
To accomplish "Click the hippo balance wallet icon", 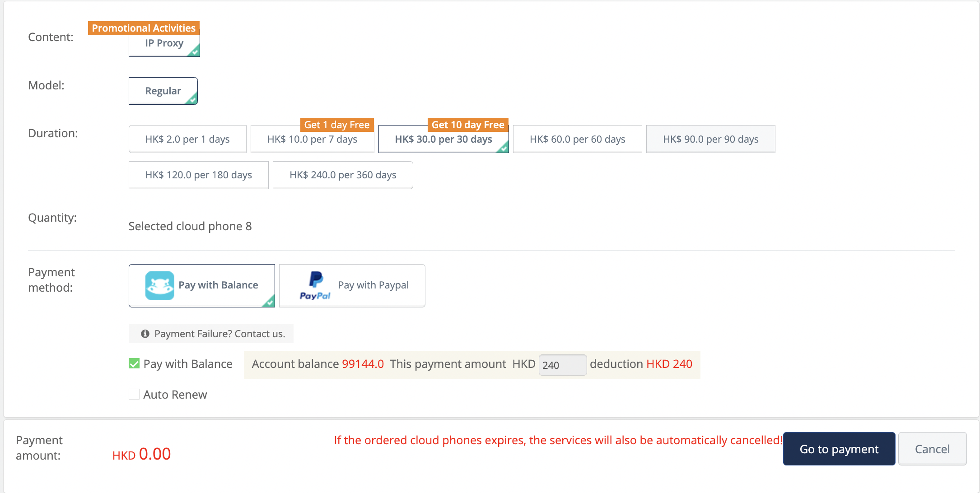I will coord(159,285).
